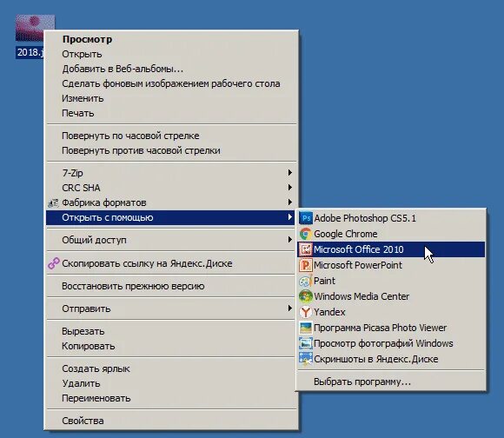Click the Yandex browser icon

click(x=305, y=312)
